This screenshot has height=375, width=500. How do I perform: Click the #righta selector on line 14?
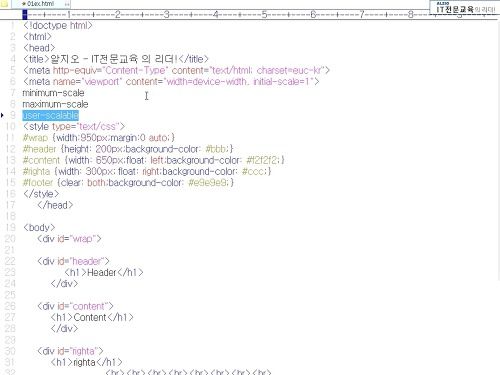[x=36, y=172]
